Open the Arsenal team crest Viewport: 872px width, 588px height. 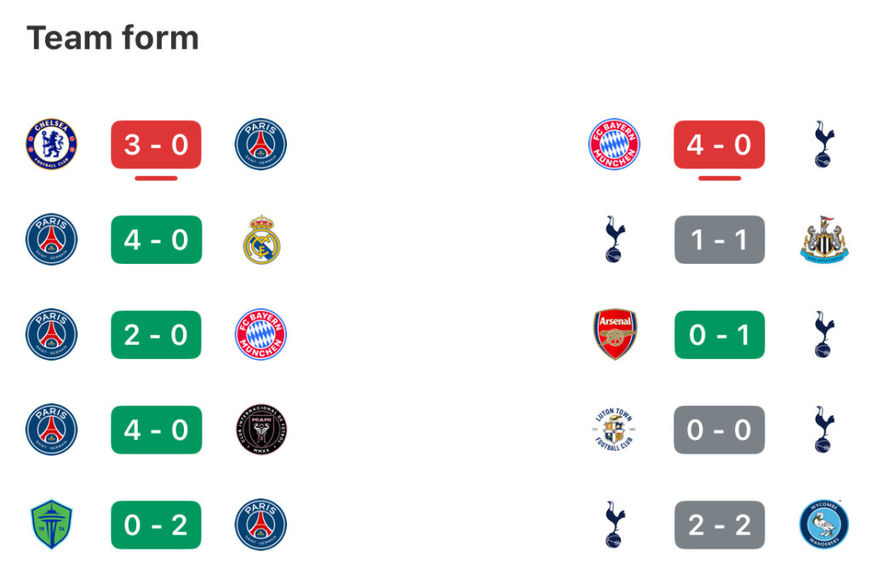[x=615, y=334]
